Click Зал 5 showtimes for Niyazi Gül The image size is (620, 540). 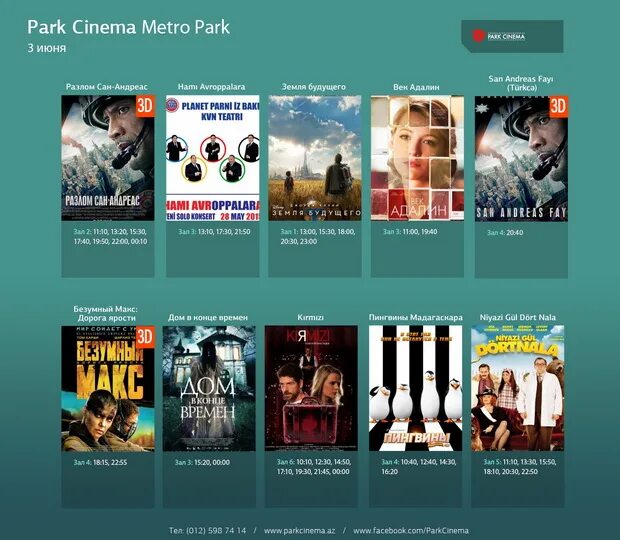point(520,466)
